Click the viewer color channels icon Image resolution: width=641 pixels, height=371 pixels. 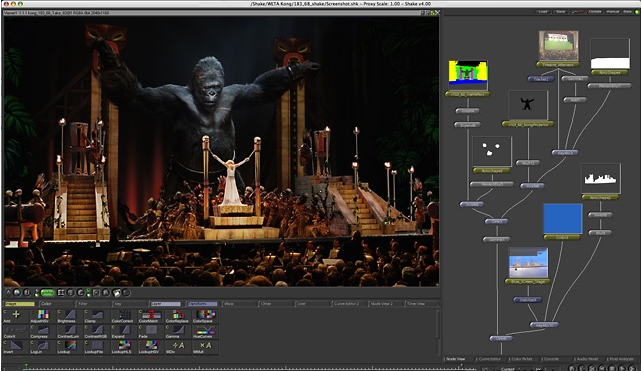tap(17, 293)
